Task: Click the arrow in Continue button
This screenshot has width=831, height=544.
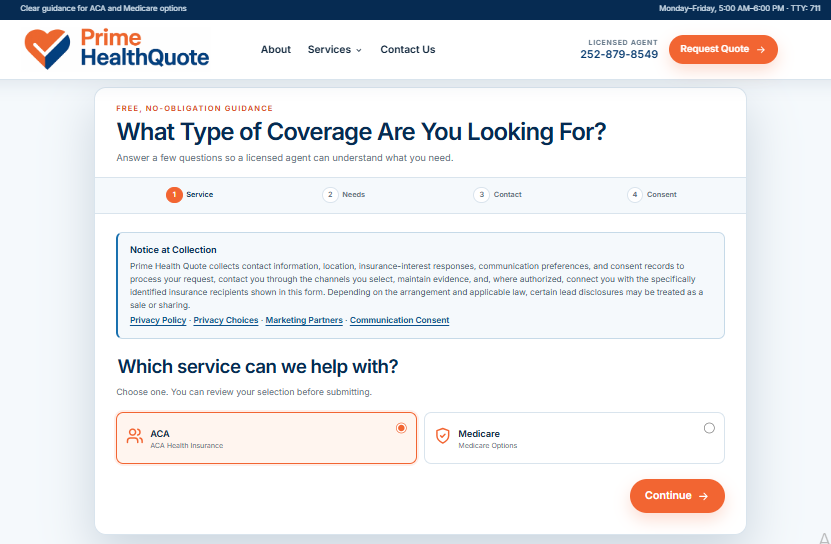Action: (703, 496)
